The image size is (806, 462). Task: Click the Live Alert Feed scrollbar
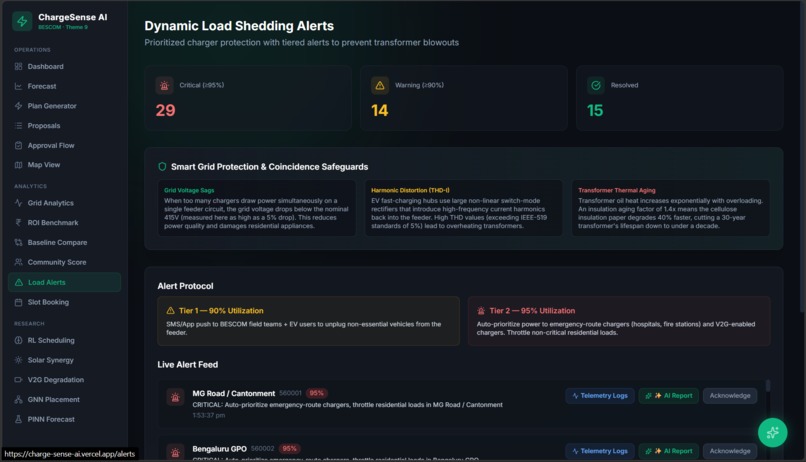tap(768, 385)
